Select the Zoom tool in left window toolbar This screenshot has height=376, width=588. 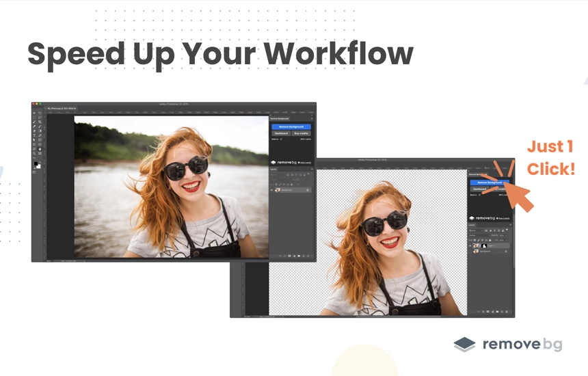34,153
